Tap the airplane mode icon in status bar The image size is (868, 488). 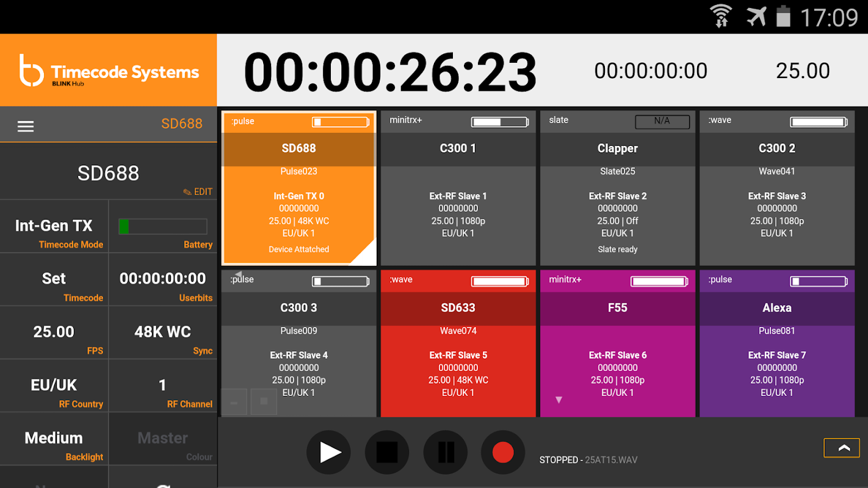pyautogui.click(x=756, y=16)
